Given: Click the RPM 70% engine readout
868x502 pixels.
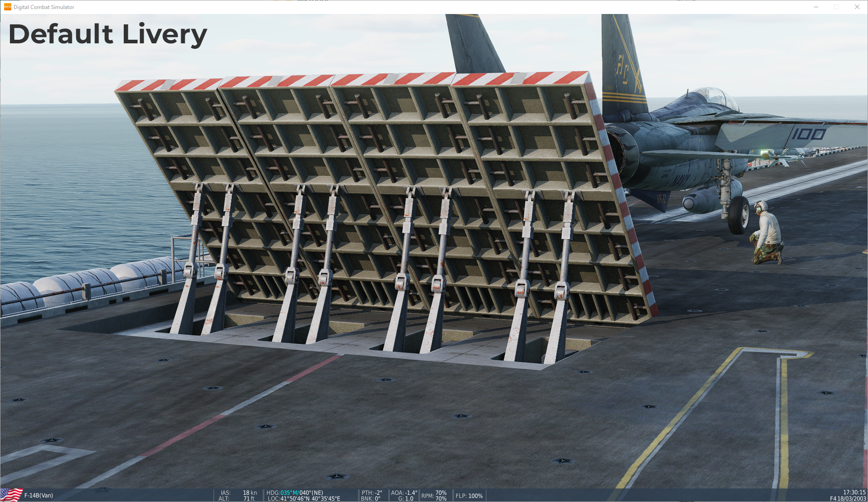Looking at the screenshot, I should pyautogui.click(x=434, y=496).
